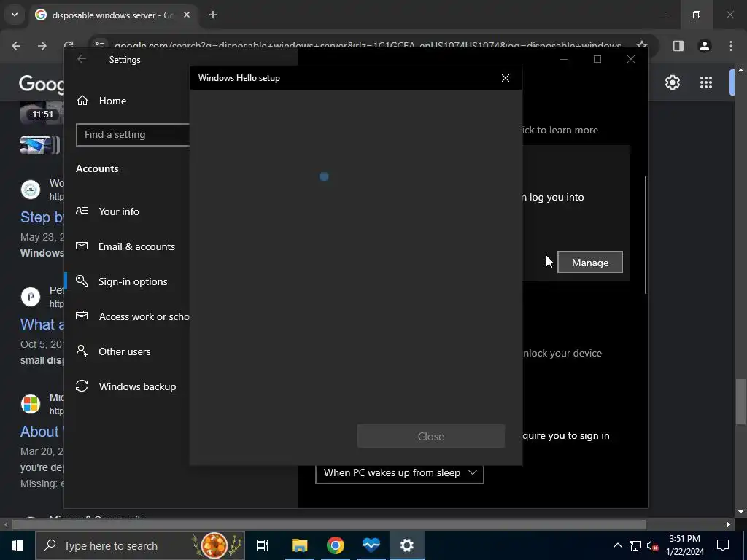Click the Windows backup sync icon
This screenshot has width=747, height=560.
[82, 386]
